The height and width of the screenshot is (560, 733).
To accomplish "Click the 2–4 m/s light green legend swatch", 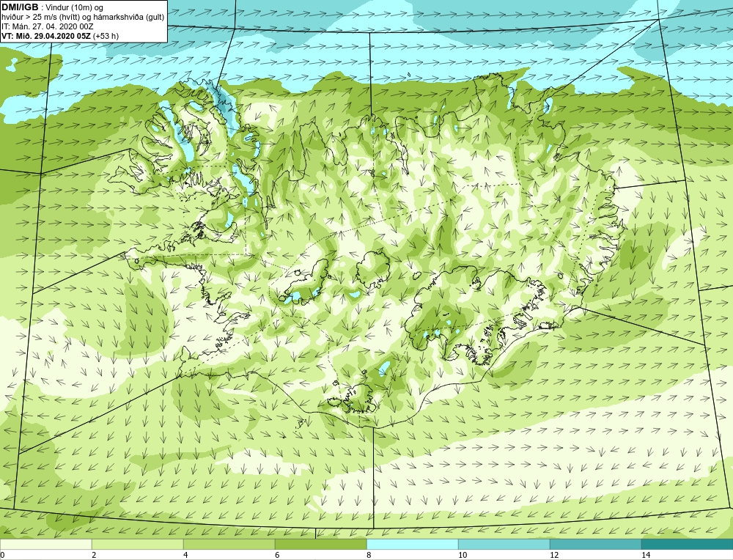I will coord(138,545).
